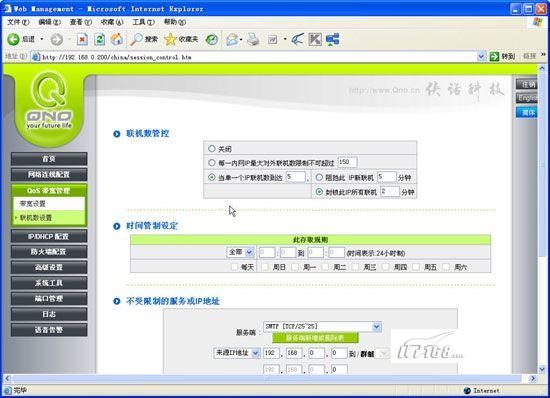This screenshot has width=550, height=398.
Task: Click the Home house icon
Action: tap(117, 39)
